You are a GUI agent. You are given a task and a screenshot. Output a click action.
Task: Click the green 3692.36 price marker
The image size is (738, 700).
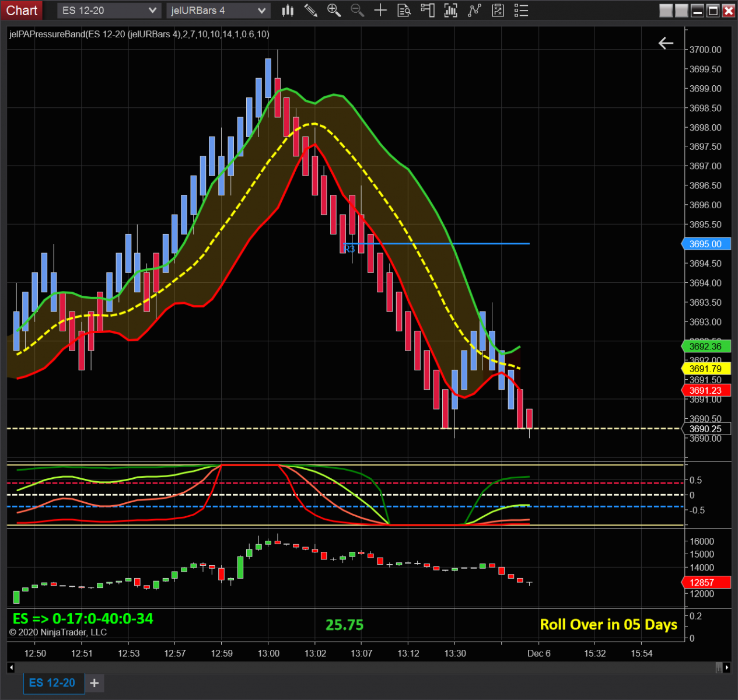click(x=706, y=346)
